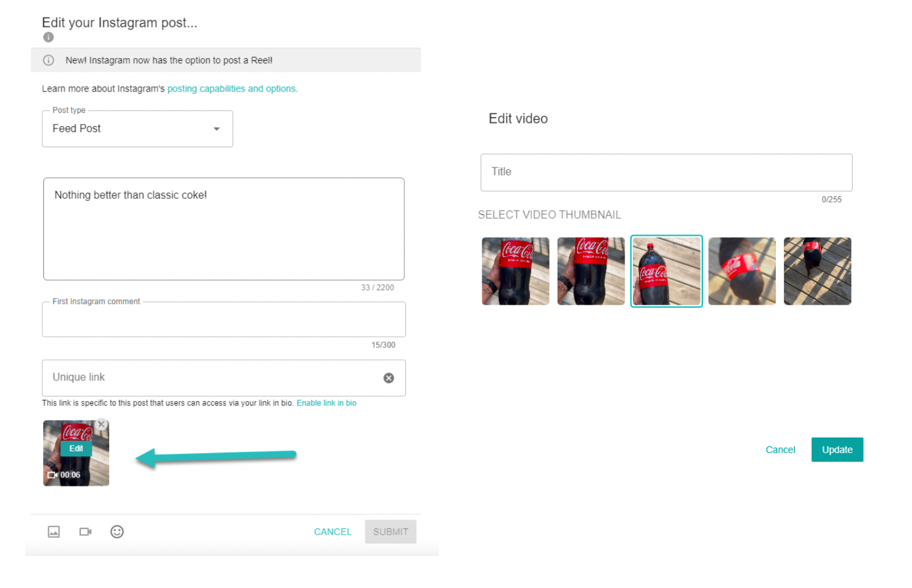Click the First Instagram comment field
912x588 pixels.
[x=224, y=320]
